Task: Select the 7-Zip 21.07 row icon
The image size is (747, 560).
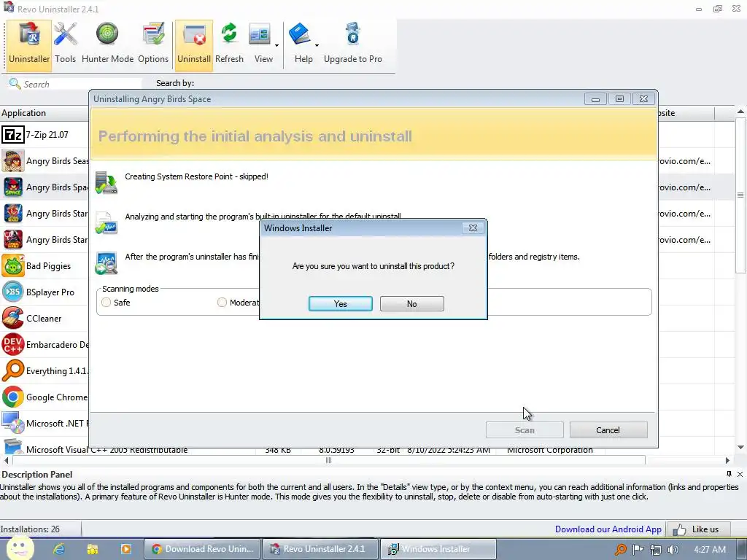Action: point(13,135)
